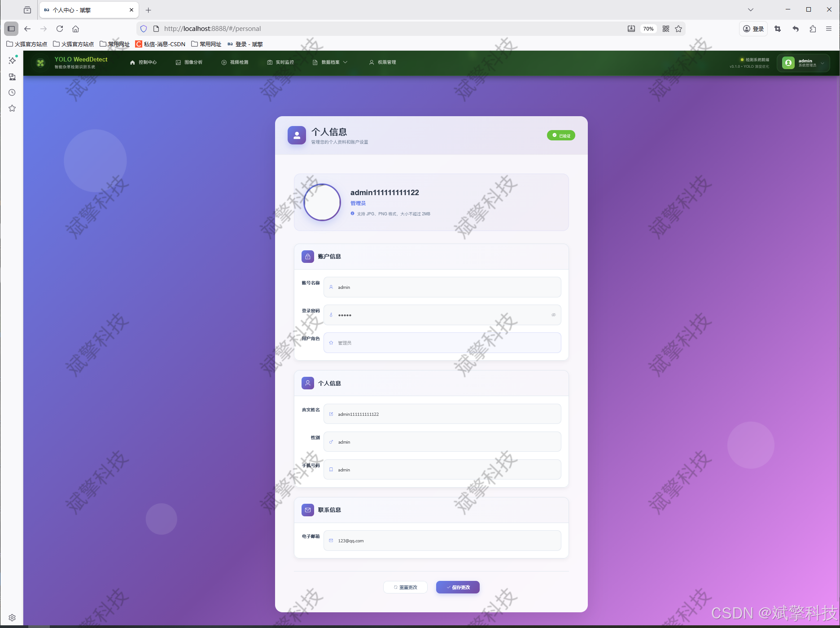Image resolution: width=840 pixels, height=628 pixels.
Task: Open the browser hamburger menu
Action: (x=829, y=29)
